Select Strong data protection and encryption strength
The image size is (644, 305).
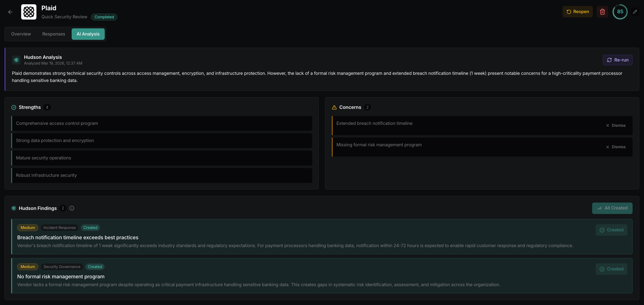162,141
